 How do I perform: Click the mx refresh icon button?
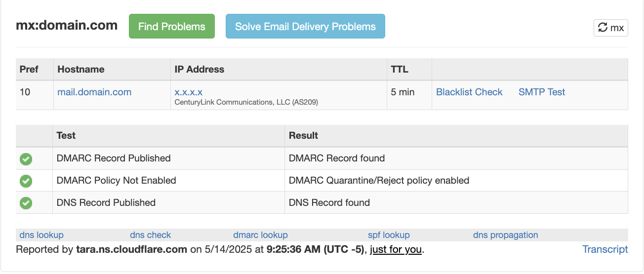[610, 28]
